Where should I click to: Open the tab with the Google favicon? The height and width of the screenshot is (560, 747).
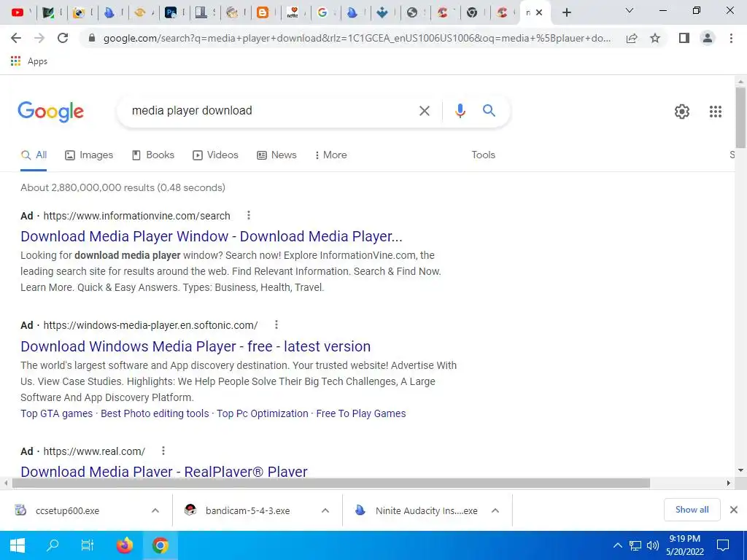pyautogui.click(x=322, y=12)
